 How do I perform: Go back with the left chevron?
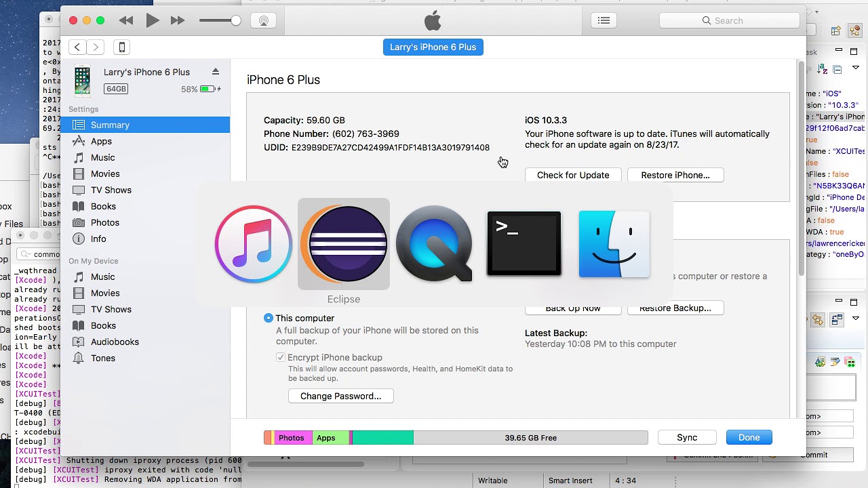(x=77, y=47)
